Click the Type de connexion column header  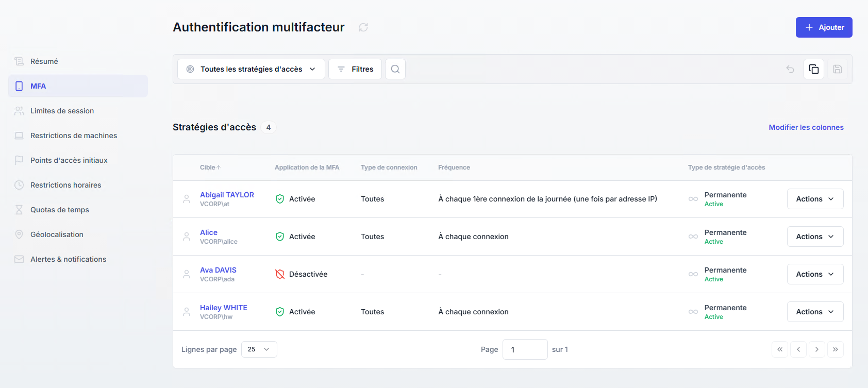[389, 167]
